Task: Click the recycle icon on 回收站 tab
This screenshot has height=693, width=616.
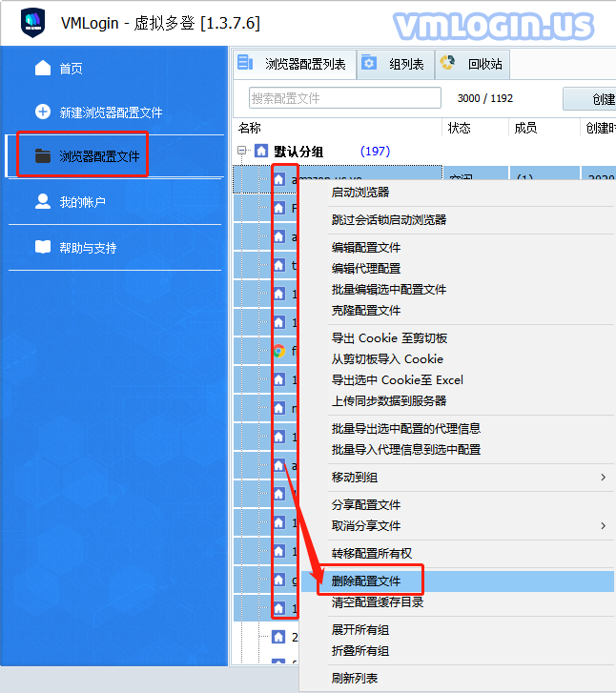Action: pyautogui.click(x=447, y=62)
